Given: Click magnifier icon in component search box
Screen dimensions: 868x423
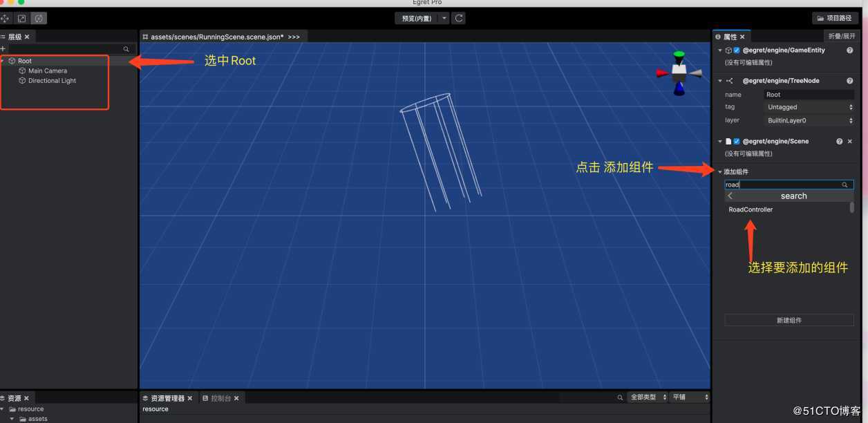Looking at the screenshot, I should (845, 185).
